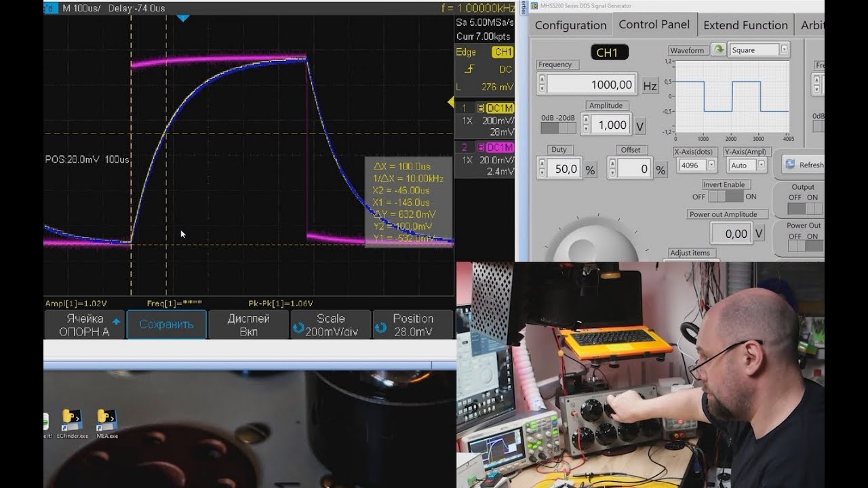Image resolution: width=868 pixels, height=488 pixels.
Task: Click the rising edge trigger slope icon
Action: pyautogui.click(x=469, y=69)
